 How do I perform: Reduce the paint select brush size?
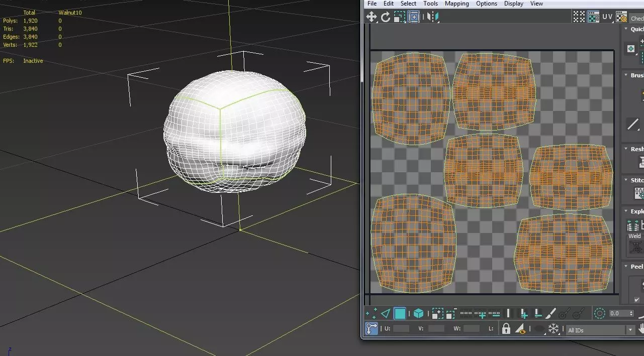click(x=579, y=314)
